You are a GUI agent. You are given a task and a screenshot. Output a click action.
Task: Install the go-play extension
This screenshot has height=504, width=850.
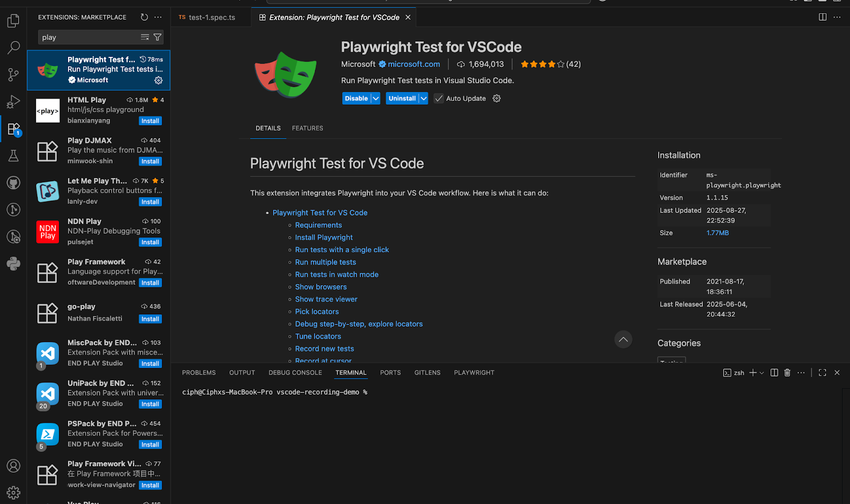(150, 319)
